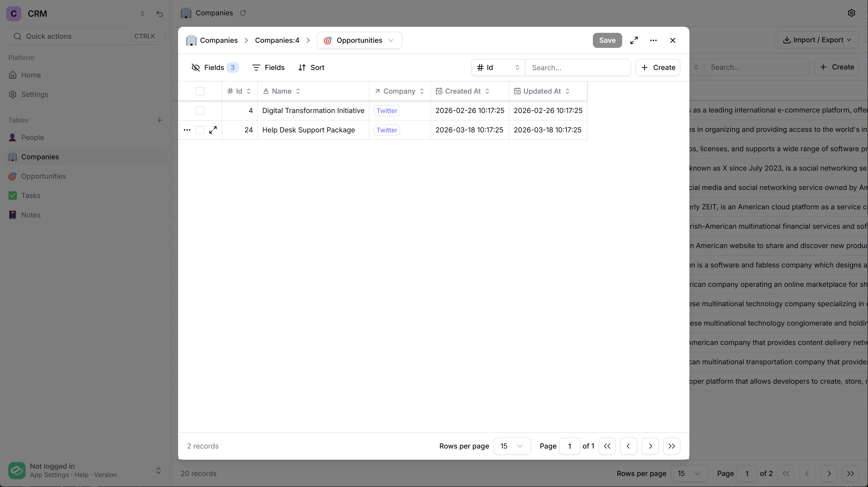
Task: Open the Twitter link for record 4
Action: coord(387,111)
